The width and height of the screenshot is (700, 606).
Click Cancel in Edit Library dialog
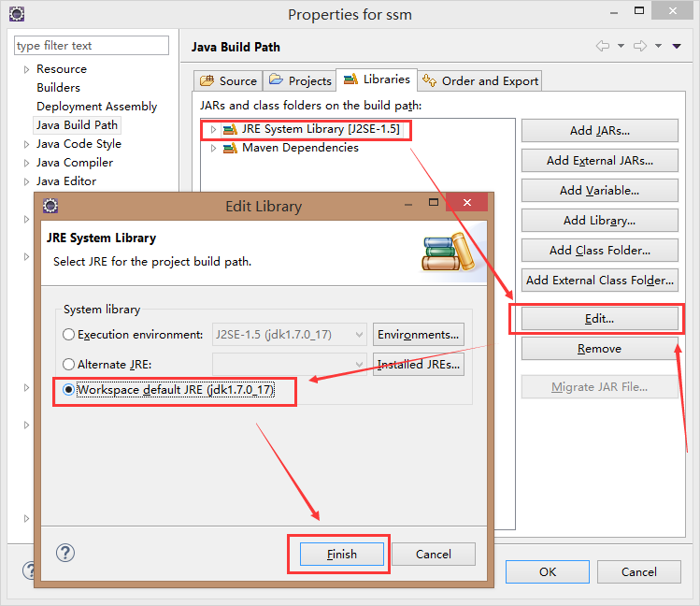pos(434,555)
